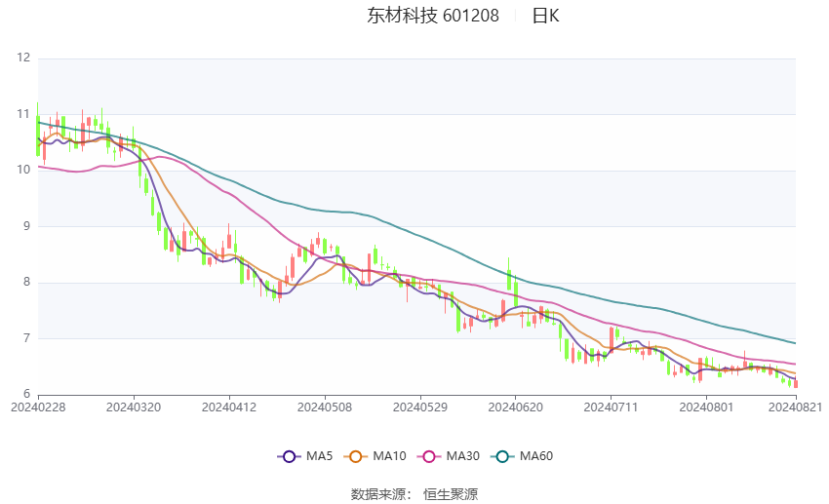Click the data source text 恒生聚源

tap(451, 494)
